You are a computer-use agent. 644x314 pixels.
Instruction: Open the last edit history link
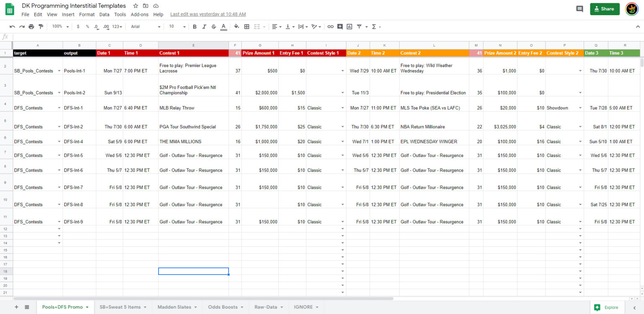208,14
